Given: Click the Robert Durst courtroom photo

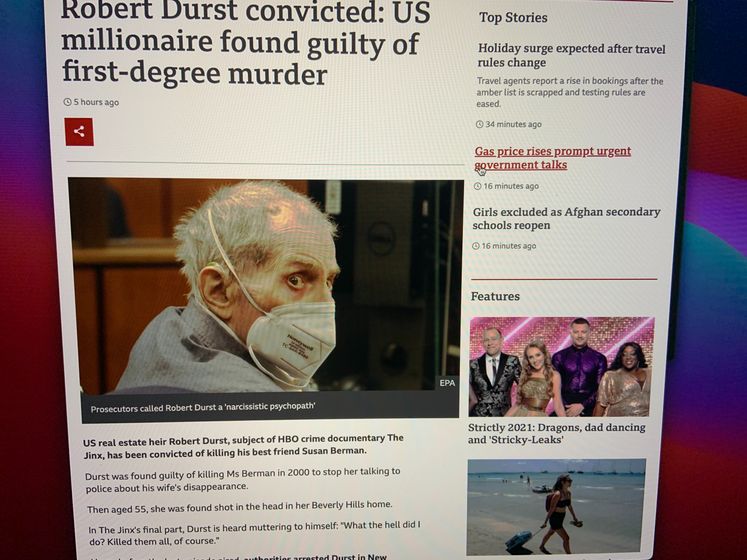Looking at the screenshot, I should click(266, 285).
